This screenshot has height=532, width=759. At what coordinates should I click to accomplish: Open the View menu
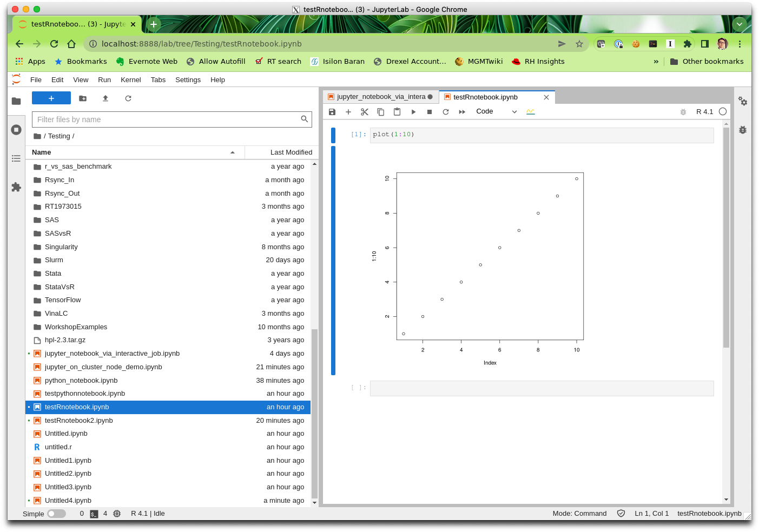click(81, 79)
